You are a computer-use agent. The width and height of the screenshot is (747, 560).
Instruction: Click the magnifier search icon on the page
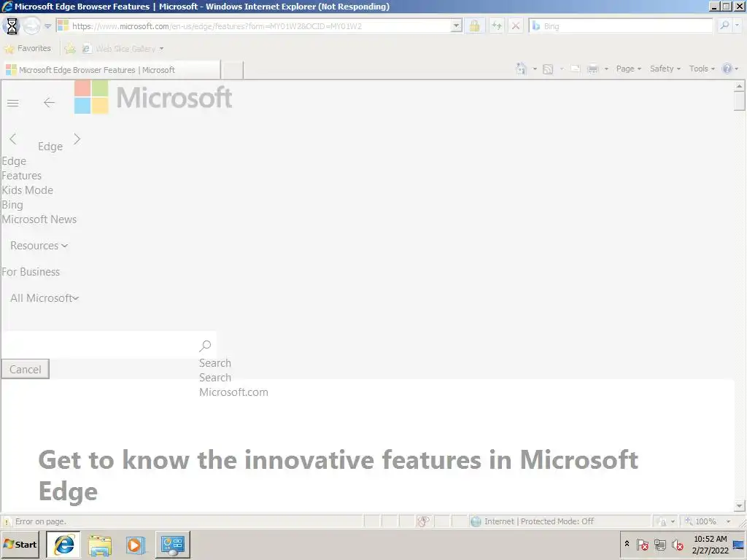click(x=205, y=346)
